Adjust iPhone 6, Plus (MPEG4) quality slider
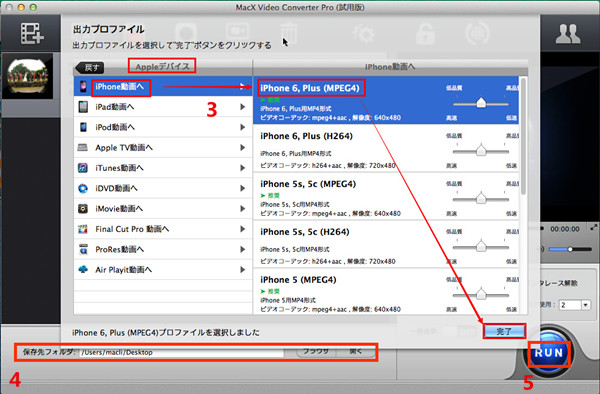600x394 pixels. pos(481,103)
